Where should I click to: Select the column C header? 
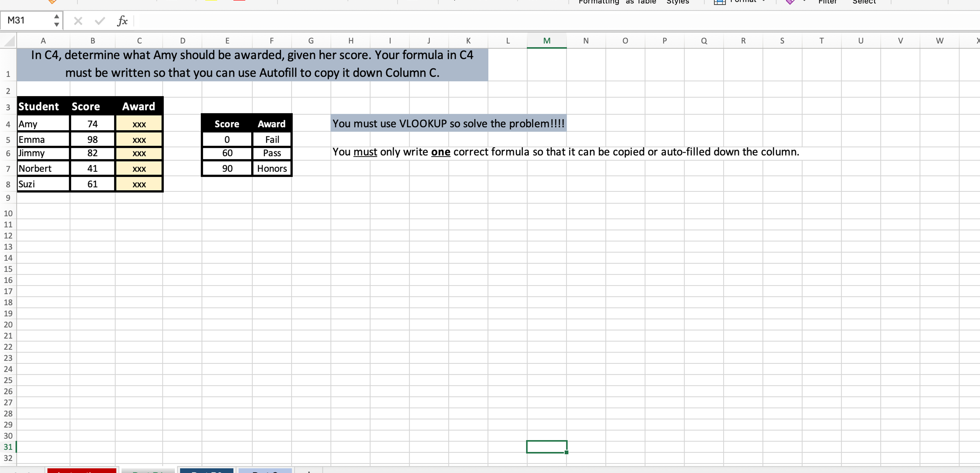point(139,41)
